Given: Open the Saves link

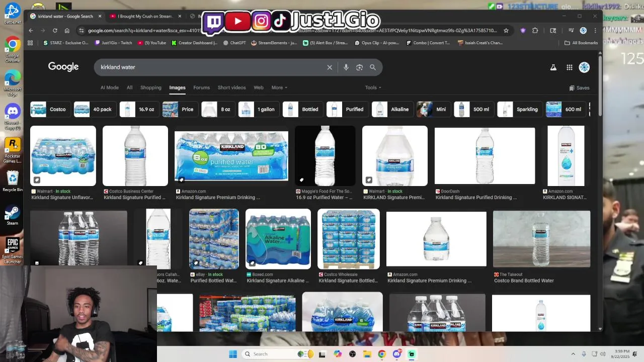Looking at the screenshot, I should click(579, 87).
